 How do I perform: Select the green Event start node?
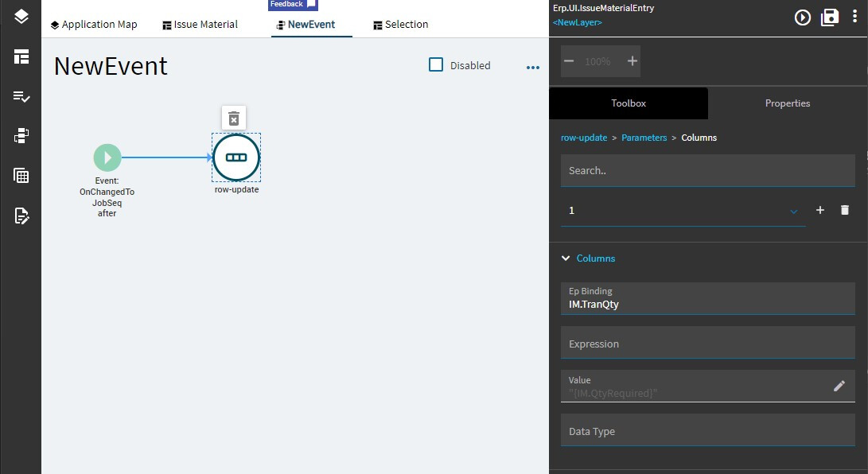coord(107,157)
